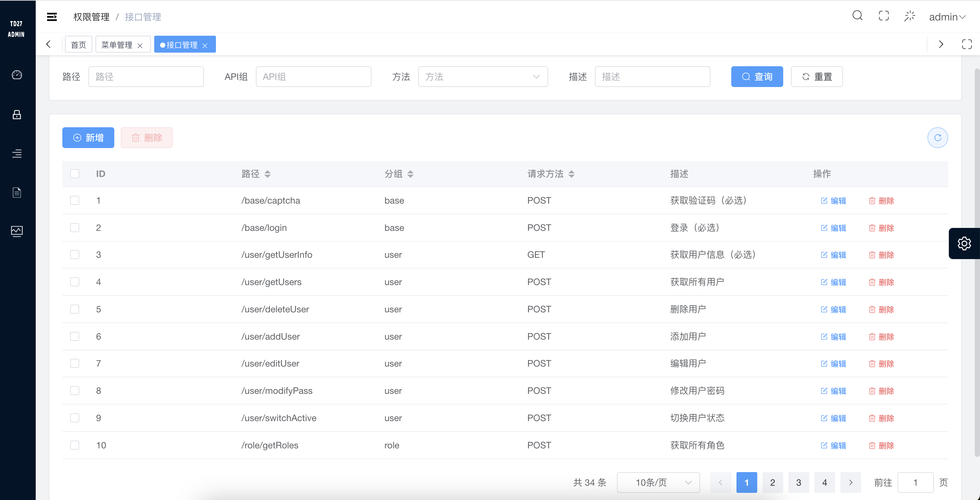Image resolution: width=980 pixels, height=500 pixels.
Task: Click the dashboard gauge sidebar icon
Action: [x=17, y=75]
